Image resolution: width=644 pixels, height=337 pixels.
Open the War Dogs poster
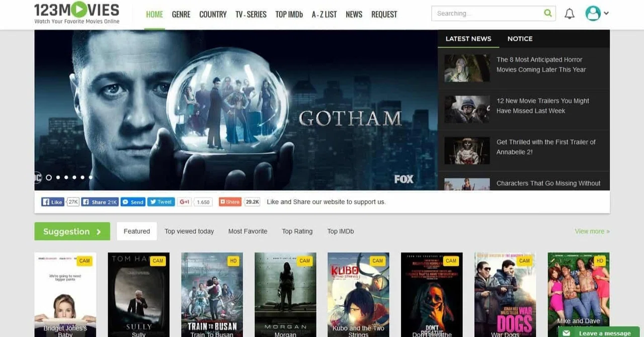coord(505,295)
